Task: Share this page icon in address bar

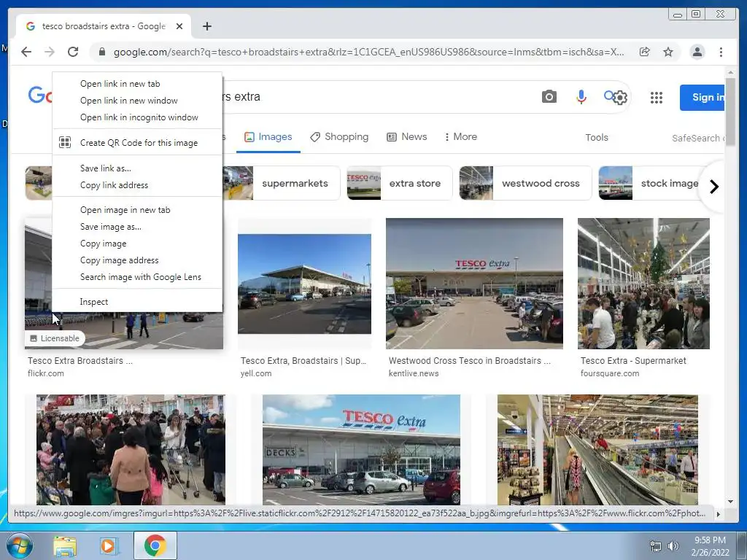Action: 645,52
